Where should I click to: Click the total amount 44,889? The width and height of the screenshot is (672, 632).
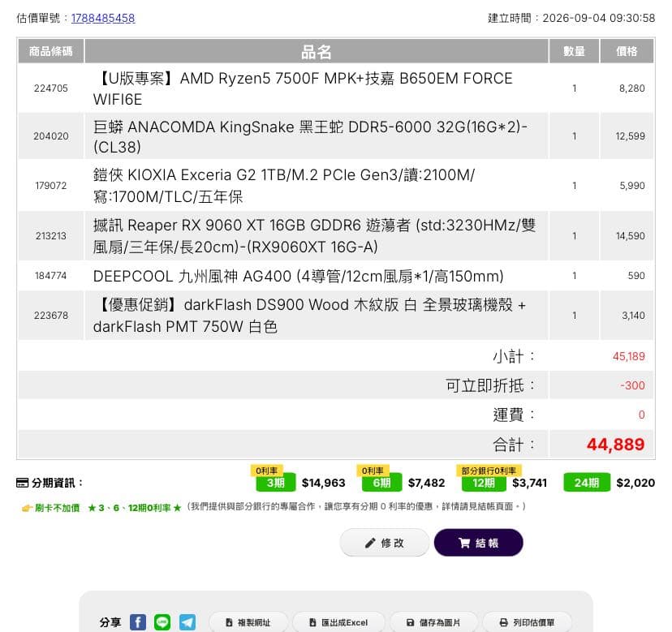(615, 445)
